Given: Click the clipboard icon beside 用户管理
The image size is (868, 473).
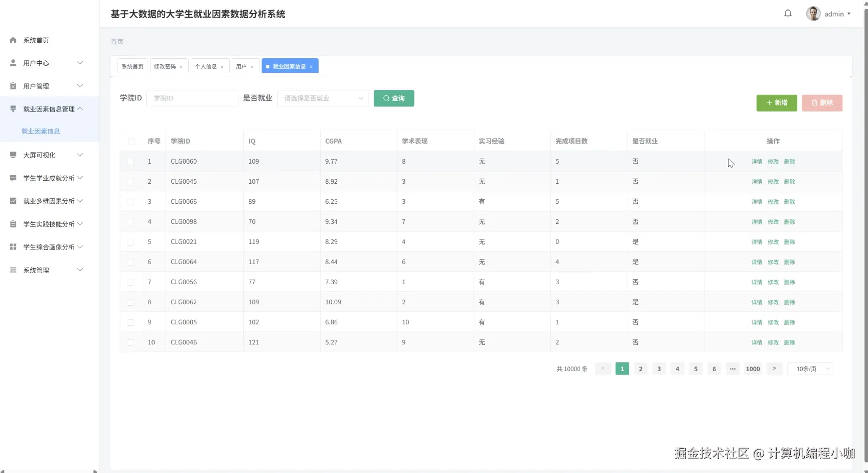Looking at the screenshot, I should [13, 86].
